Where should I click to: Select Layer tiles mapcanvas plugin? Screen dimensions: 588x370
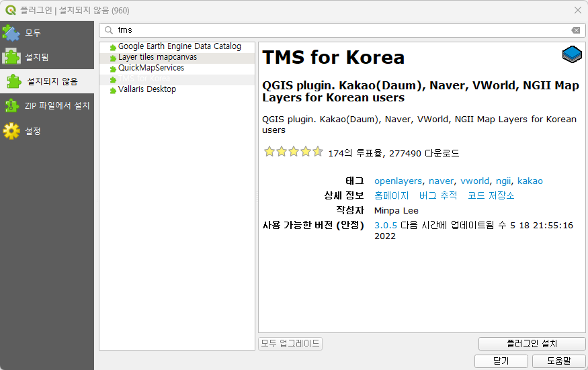[177, 57]
